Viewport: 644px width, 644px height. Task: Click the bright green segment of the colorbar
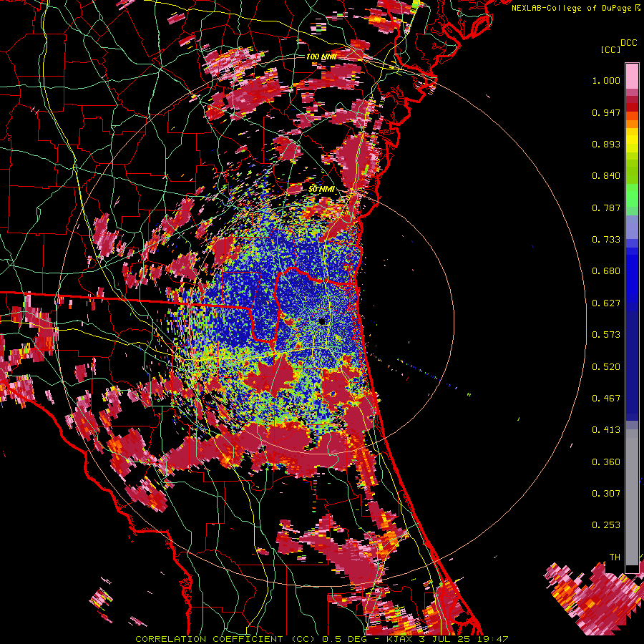point(632,195)
